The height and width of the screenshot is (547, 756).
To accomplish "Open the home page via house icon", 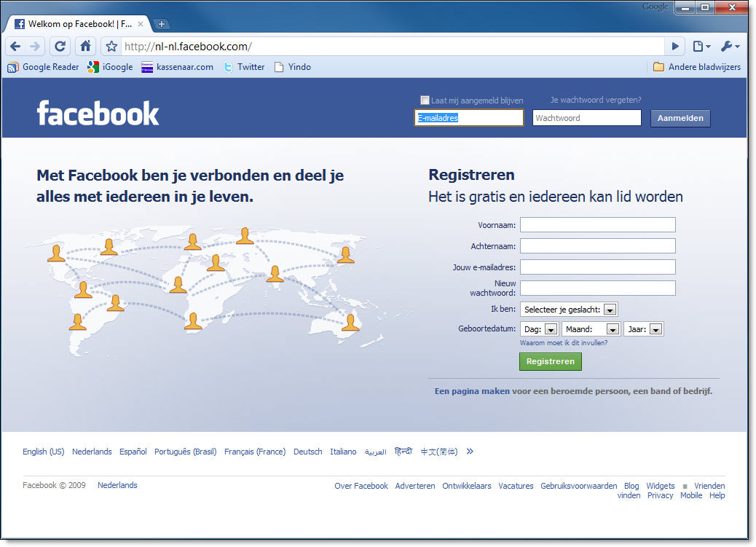I will click(85, 47).
